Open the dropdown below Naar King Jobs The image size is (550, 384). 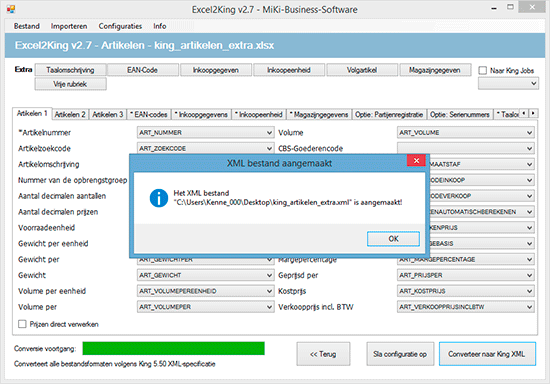click(x=508, y=83)
